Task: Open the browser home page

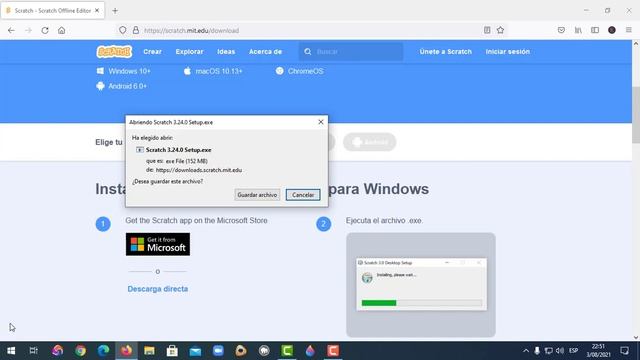Action: click(x=61, y=30)
